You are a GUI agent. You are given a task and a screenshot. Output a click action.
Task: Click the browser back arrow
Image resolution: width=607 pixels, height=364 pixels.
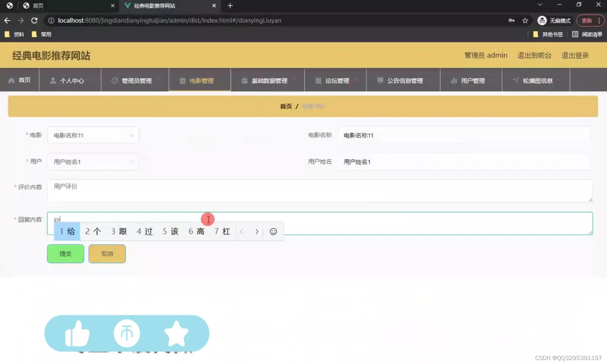click(7, 21)
